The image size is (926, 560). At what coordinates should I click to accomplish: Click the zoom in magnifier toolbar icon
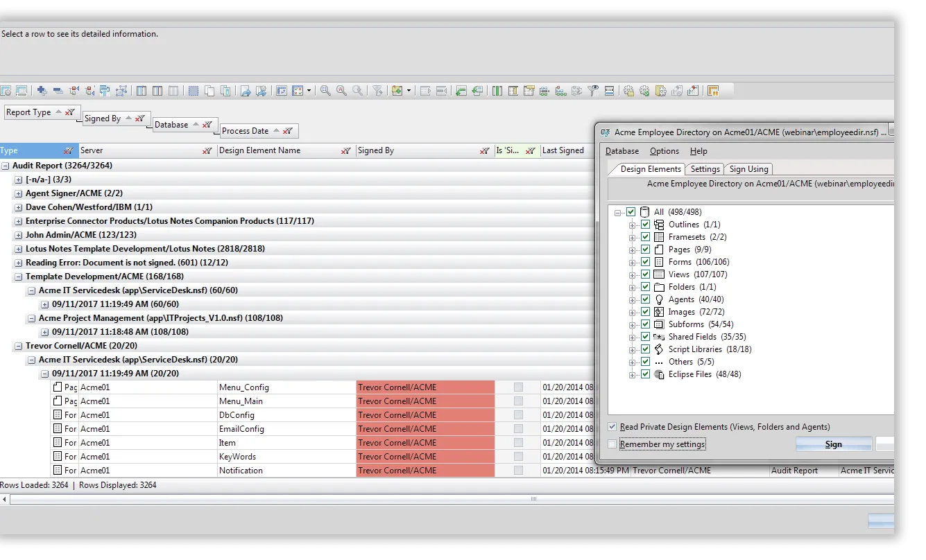click(325, 91)
